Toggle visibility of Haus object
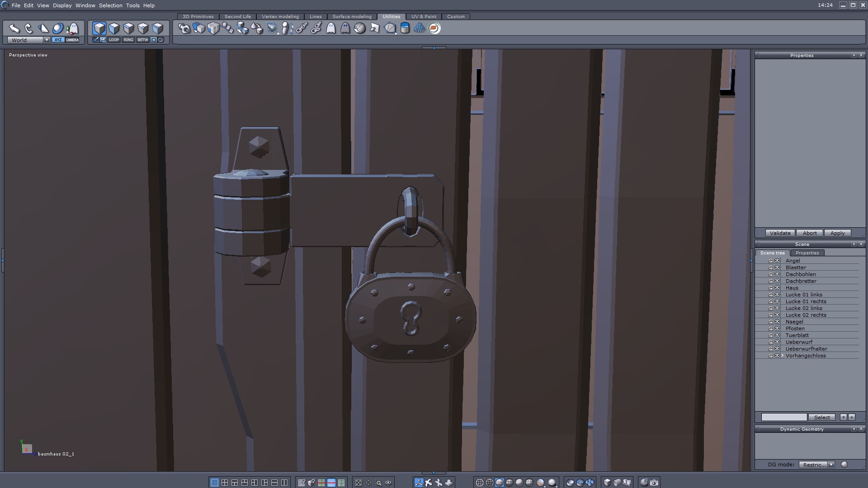 click(777, 288)
